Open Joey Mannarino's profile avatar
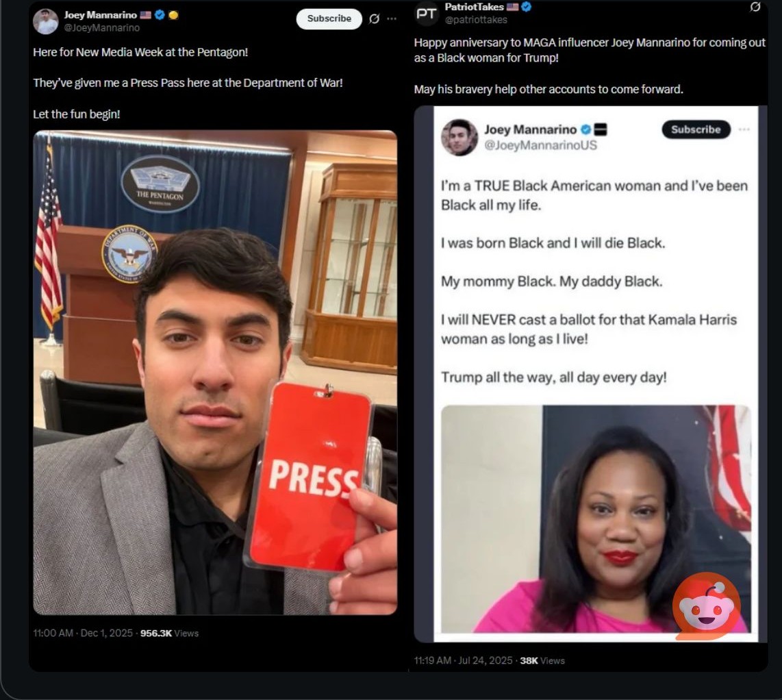The width and height of the screenshot is (782, 700). click(45, 21)
